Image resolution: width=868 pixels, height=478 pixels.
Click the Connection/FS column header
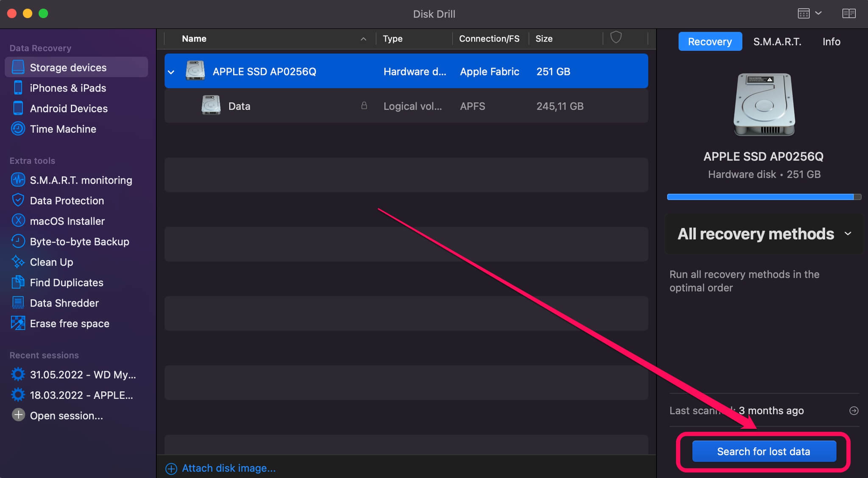pyautogui.click(x=489, y=39)
